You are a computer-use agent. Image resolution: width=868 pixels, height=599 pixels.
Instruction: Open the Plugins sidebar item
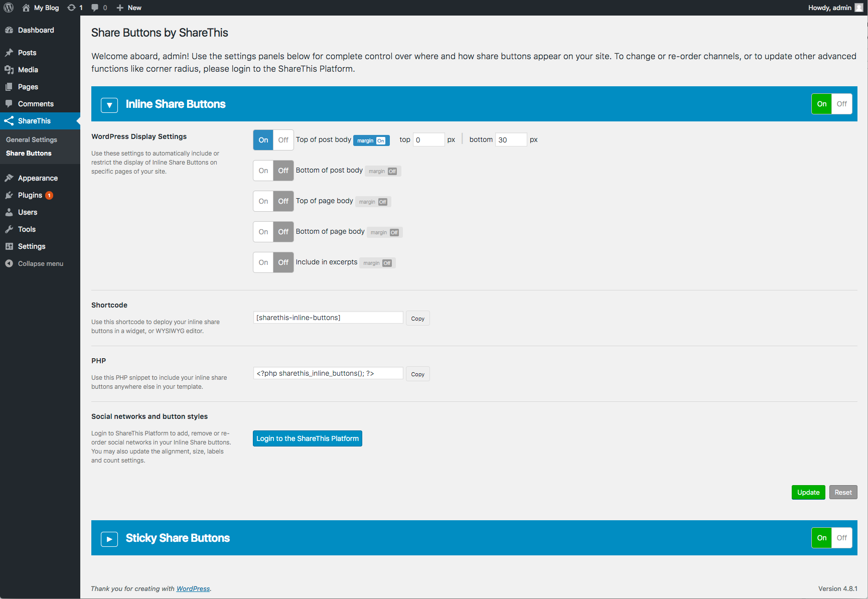click(30, 195)
